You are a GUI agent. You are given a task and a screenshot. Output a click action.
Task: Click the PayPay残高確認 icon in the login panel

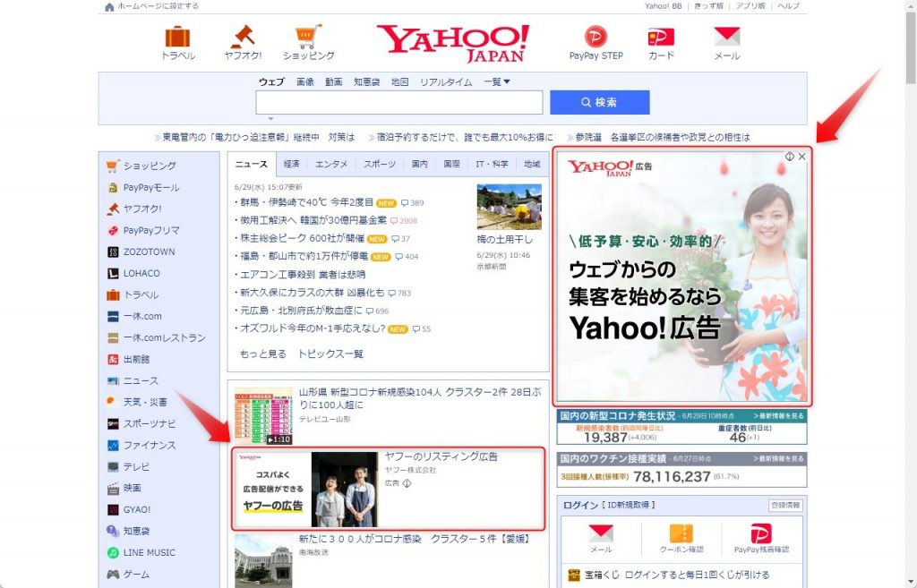pos(761,533)
